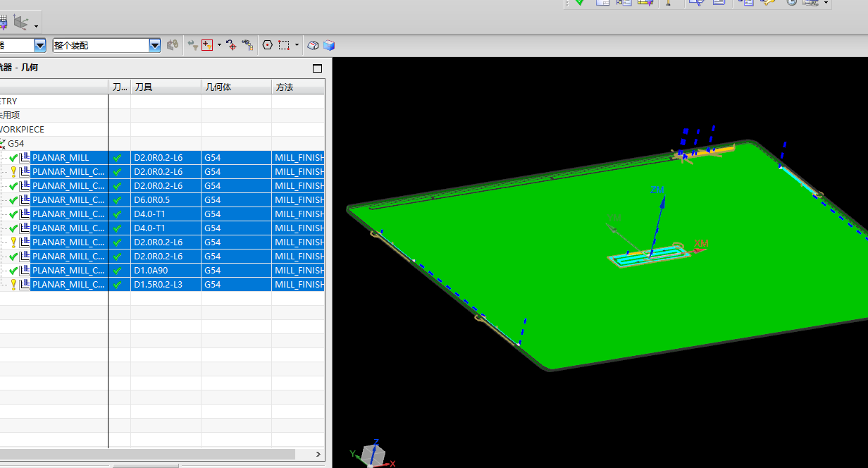
Task: Click the red-framed selection filter icon
Action: (207, 45)
